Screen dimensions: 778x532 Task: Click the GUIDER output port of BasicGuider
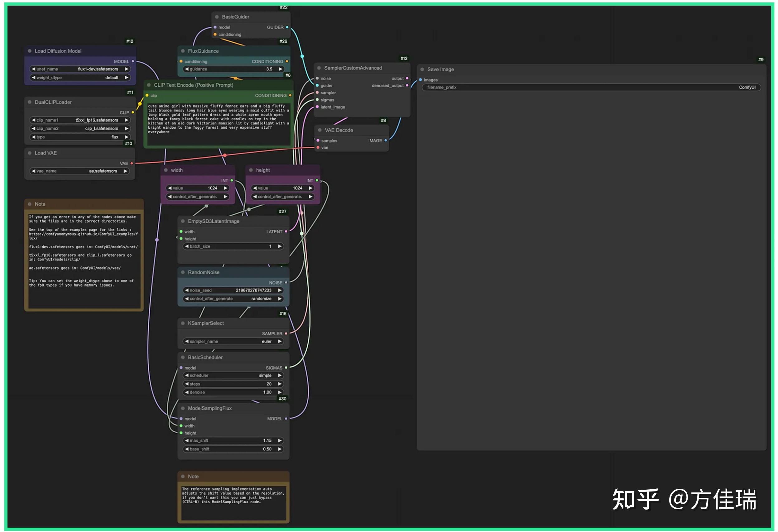click(287, 27)
